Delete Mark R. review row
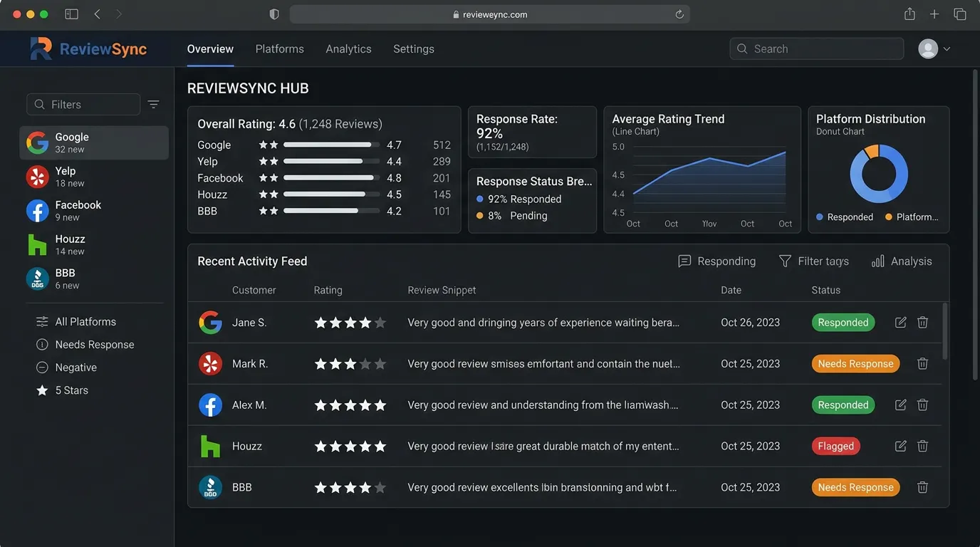Screen dimensions: 980x547 (x=922, y=364)
